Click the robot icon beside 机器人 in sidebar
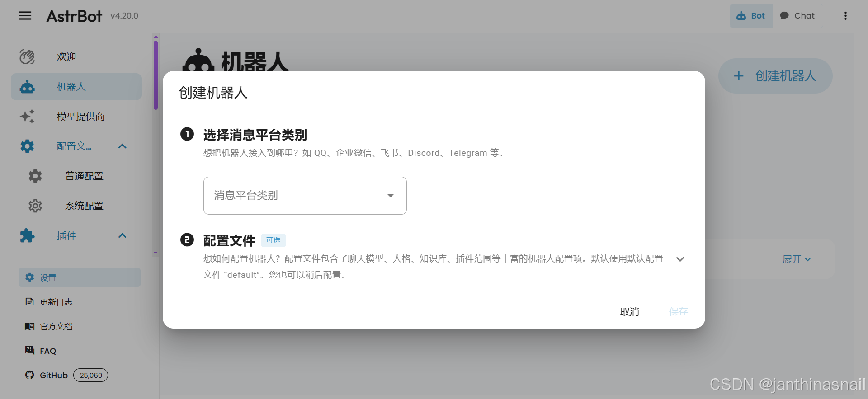The width and height of the screenshot is (868, 399). (27, 87)
